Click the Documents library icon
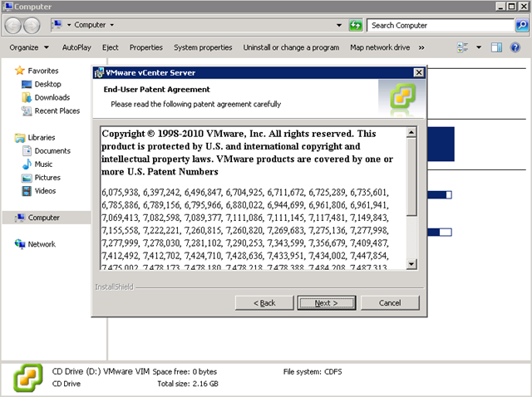 pos(27,150)
